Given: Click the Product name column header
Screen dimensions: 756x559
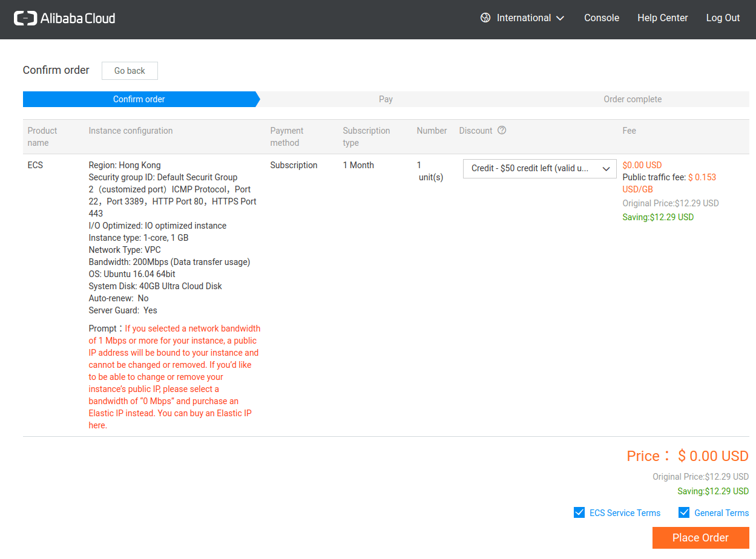Looking at the screenshot, I should point(42,137).
